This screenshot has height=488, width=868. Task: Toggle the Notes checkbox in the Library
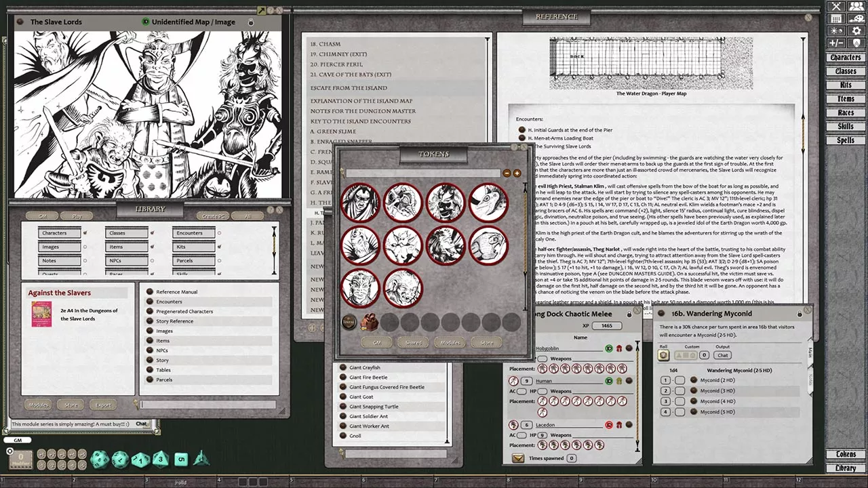click(x=85, y=260)
